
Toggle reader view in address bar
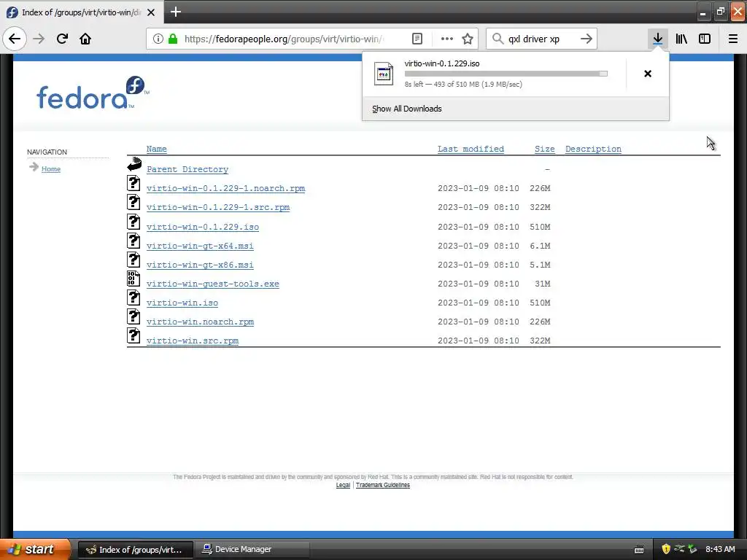[417, 39]
